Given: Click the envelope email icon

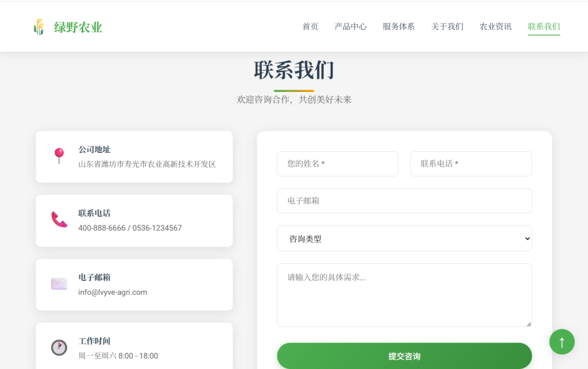Looking at the screenshot, I should (x=59, y=284).
